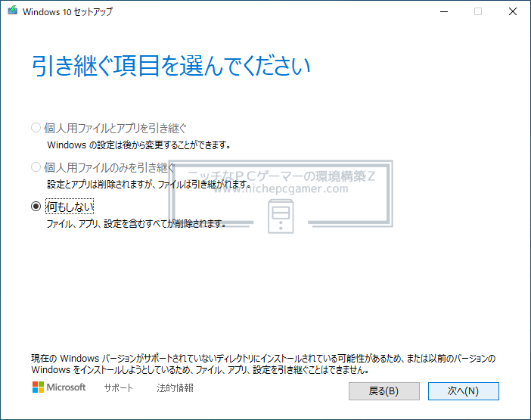The height and width of the screenshot is (420, 531).
Task: Go back with the 戻る(B) button
Action: pos(383,391)
